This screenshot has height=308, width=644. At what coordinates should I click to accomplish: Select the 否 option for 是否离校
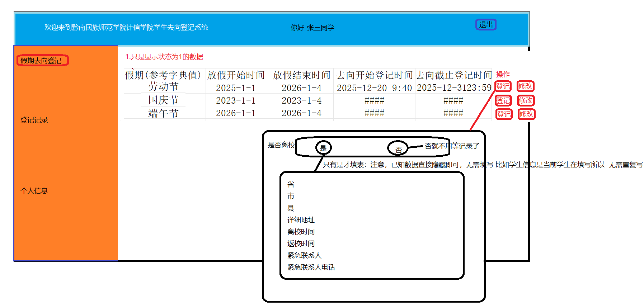click(398, 148)
